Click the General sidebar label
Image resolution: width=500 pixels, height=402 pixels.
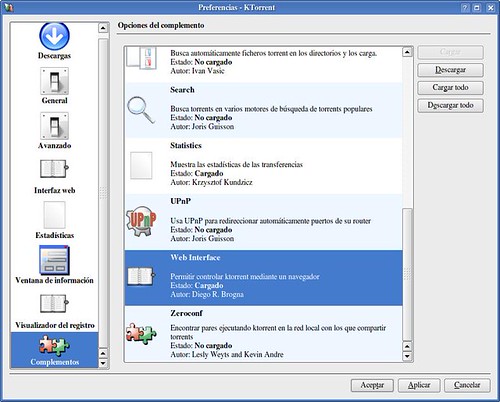pos(54,100)
